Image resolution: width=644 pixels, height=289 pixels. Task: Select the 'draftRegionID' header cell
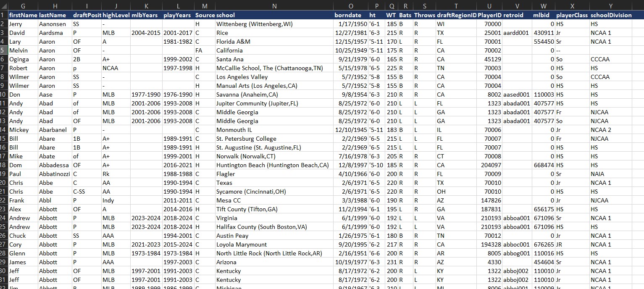point(456,15)
